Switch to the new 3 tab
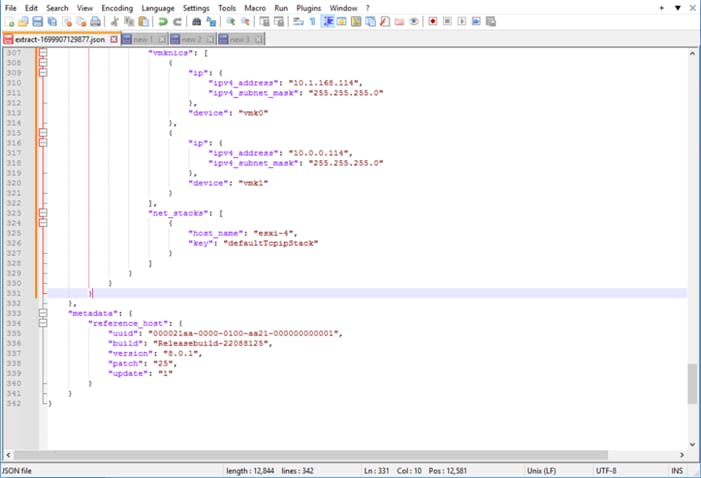The height and width of the screenshot is (478, 701). (x=241, y=39)
